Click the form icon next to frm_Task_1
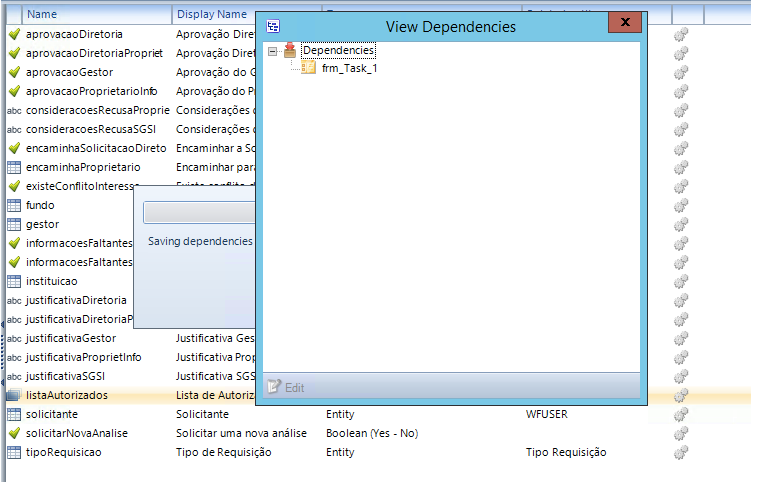 coord(308,68)
